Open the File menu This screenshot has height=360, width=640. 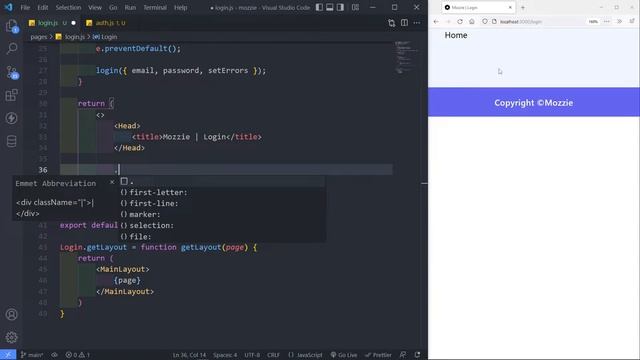(25, 7)
